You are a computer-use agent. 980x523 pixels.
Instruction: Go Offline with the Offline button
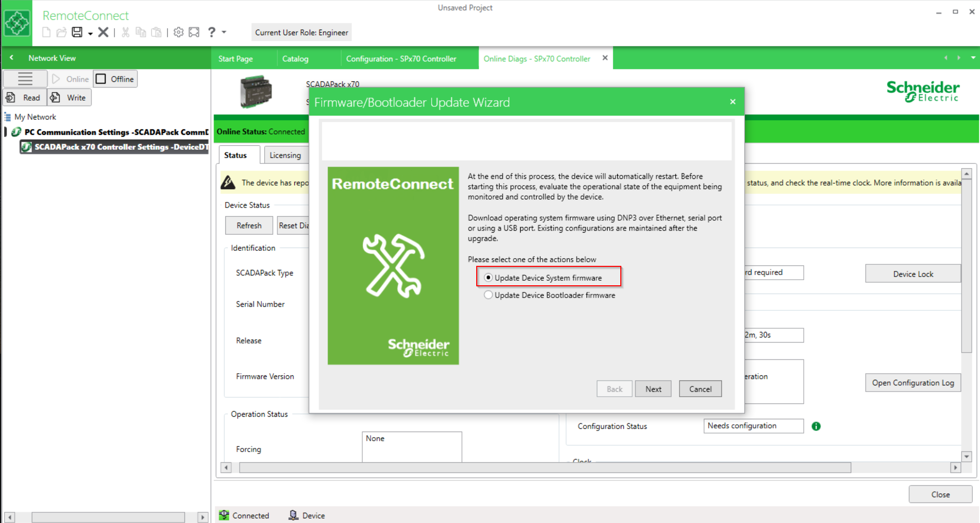tap(115, 79)
